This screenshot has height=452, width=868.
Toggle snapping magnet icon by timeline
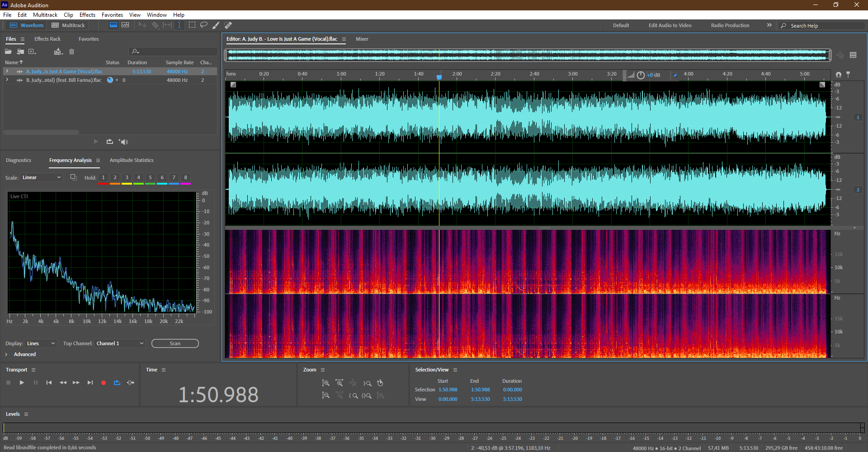tap(839, 75)
